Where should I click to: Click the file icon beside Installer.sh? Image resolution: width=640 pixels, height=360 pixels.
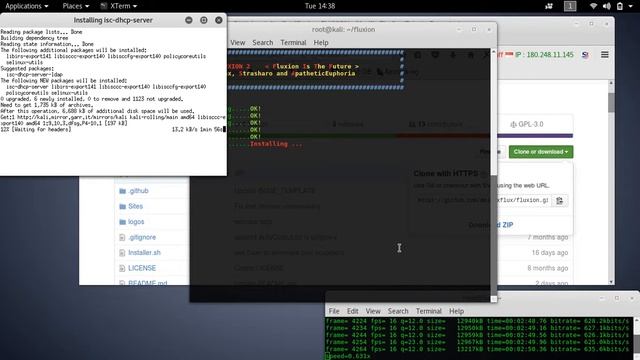tap(122, 253)
